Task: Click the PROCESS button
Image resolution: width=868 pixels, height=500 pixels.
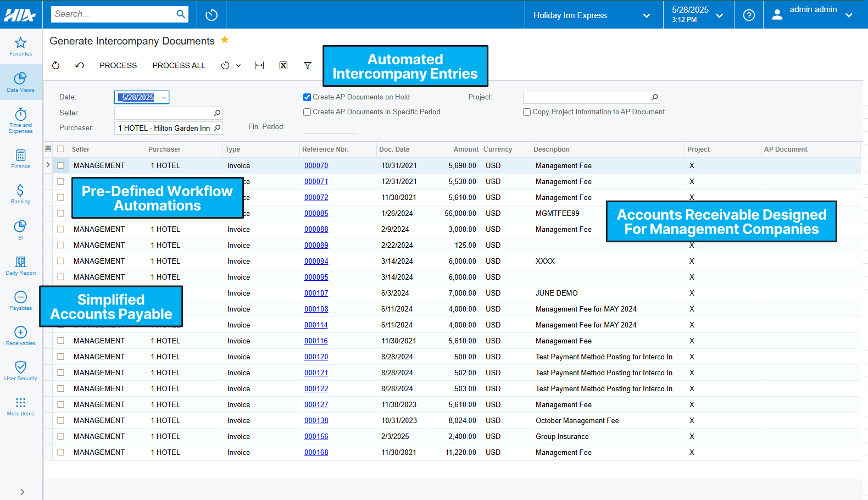Action: [x=118, y=65]
